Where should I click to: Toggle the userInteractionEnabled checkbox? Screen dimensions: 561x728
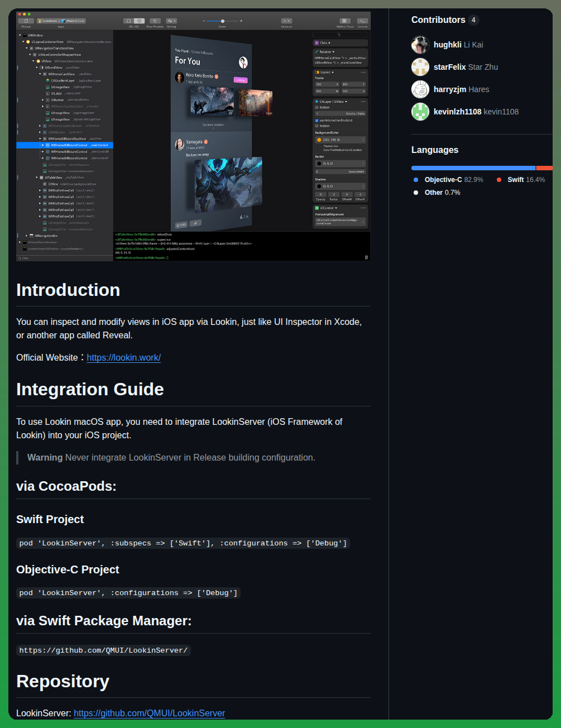coord(317,121)
